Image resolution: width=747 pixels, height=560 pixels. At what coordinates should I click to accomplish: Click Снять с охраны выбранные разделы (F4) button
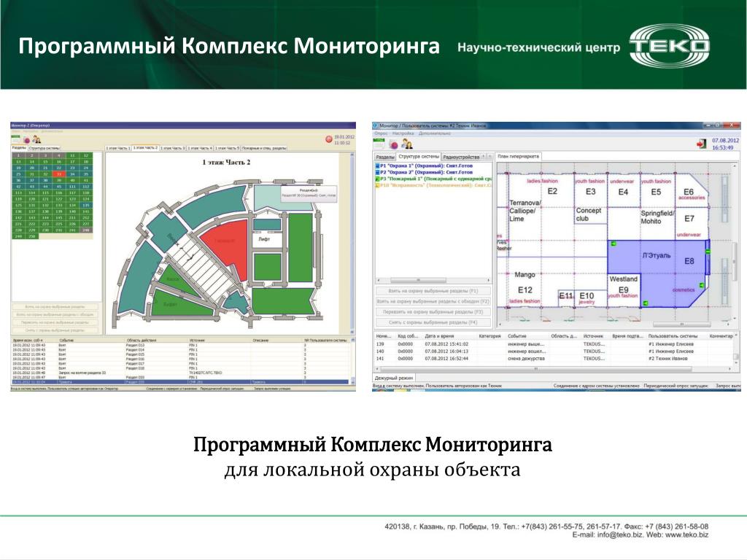[x=433, y=322]
